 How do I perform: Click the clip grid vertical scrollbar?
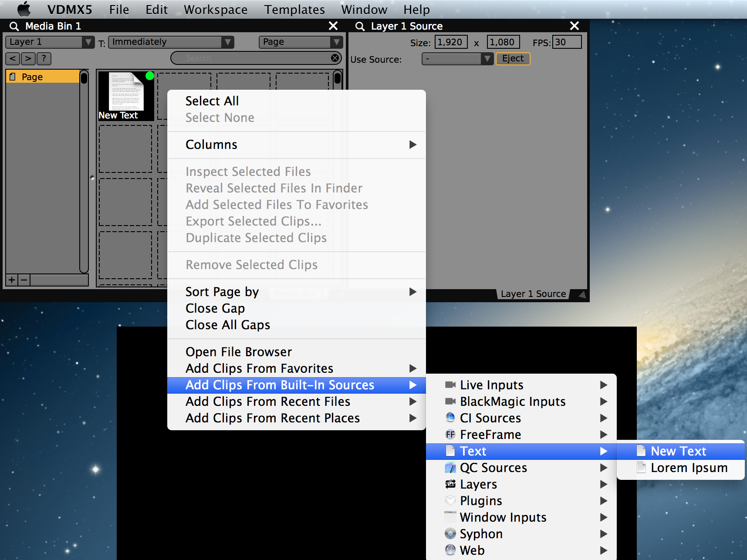coord(338,80)
